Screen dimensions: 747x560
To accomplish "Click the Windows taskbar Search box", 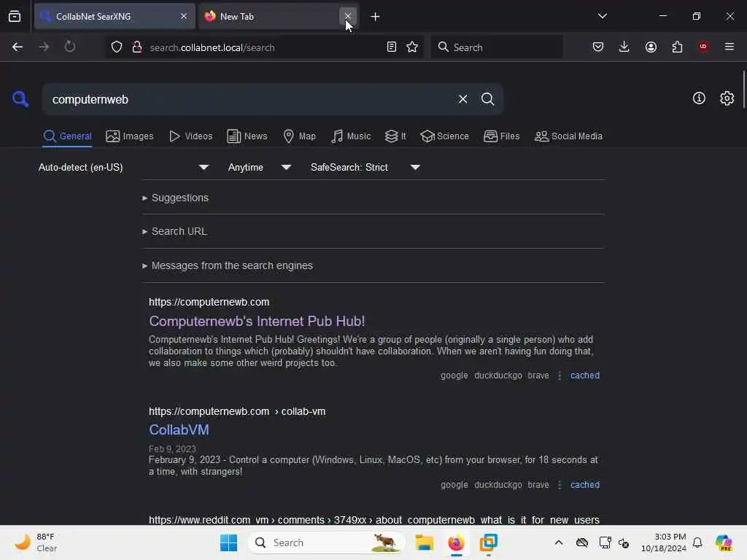I will click(326, 542).
